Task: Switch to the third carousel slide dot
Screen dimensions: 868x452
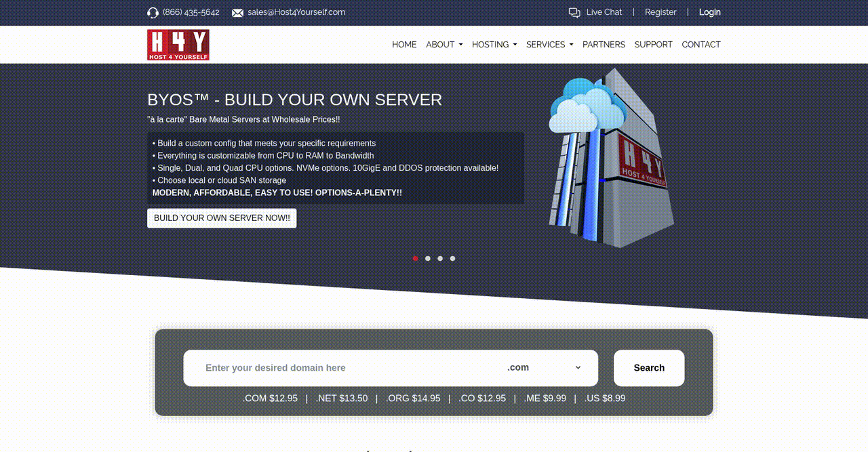Action: tap(440, 258)
